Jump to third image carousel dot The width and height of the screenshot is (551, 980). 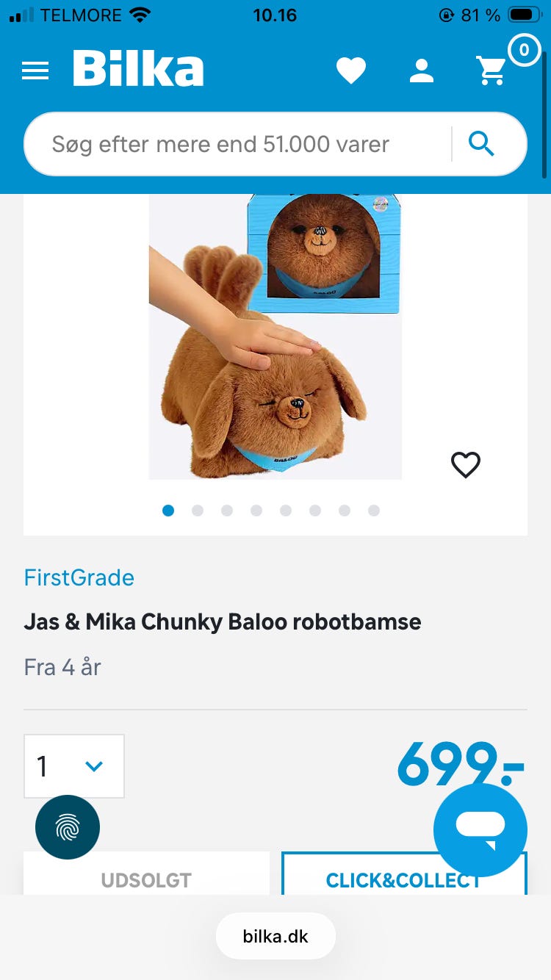(x=227, y=511)
